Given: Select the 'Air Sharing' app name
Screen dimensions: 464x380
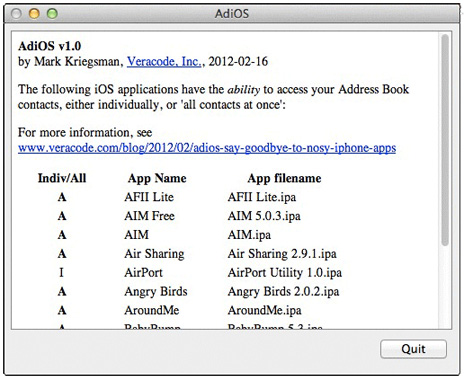Looking at the screenshot, I should coord(154,254).
